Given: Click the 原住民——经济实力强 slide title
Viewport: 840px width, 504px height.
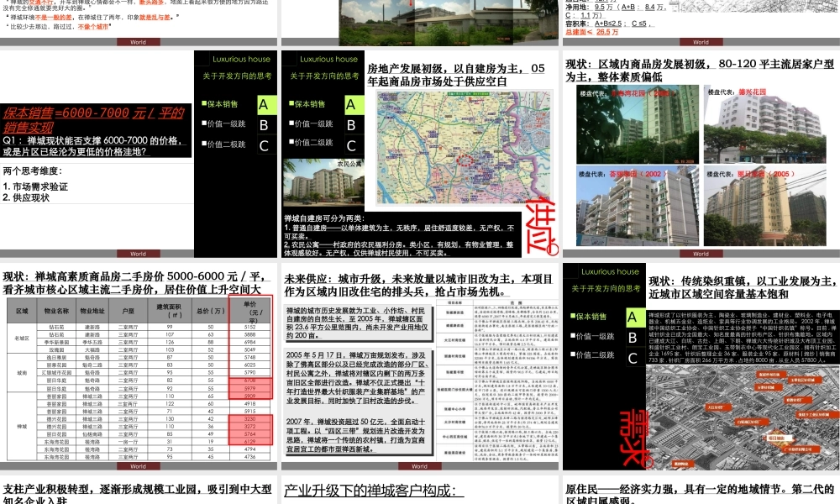Looking at the screenshot, I should 700,494.
